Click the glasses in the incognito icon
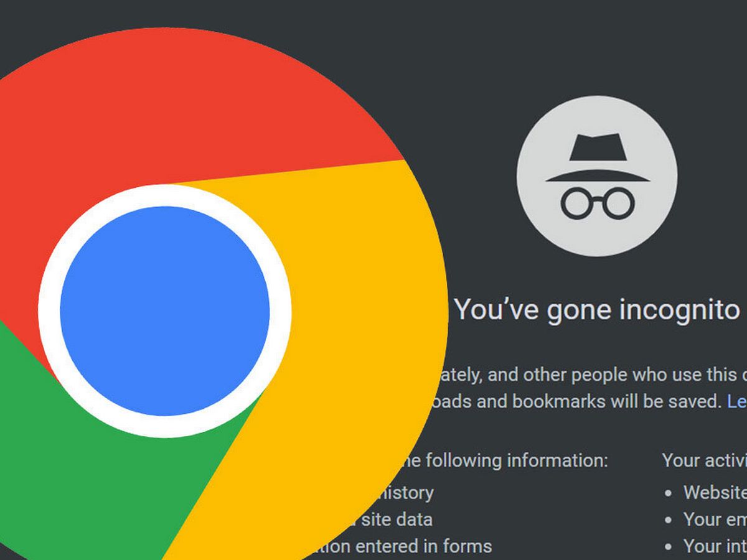747x560 pixels. point(597,203)
